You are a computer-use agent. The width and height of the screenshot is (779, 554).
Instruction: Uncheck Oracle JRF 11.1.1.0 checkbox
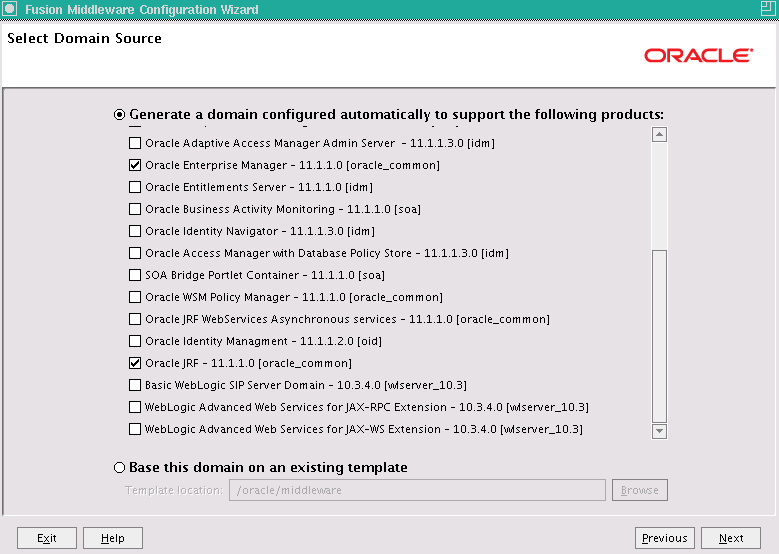pyautogui.click(x=135, y=363)
